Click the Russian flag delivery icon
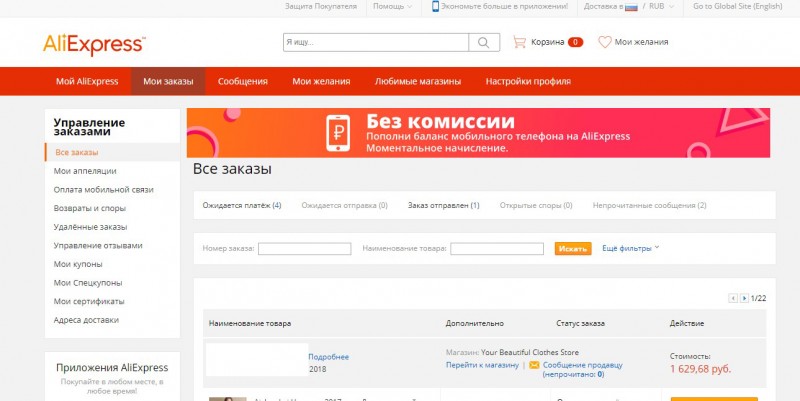 (x=631, y=7)
